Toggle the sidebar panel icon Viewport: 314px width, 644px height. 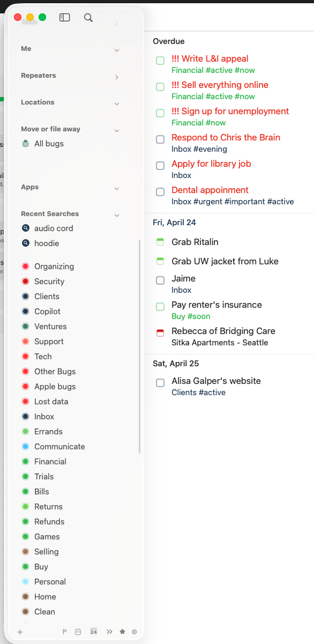tap(65, 18)
